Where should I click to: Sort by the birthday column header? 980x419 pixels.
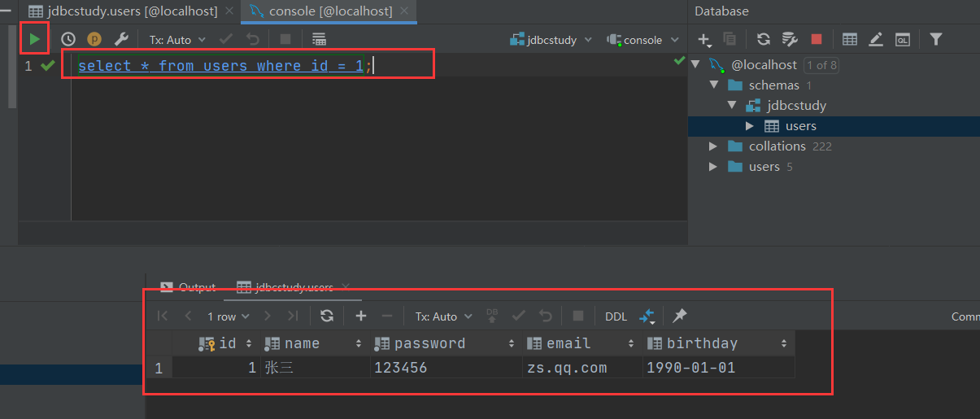[718, 343]
